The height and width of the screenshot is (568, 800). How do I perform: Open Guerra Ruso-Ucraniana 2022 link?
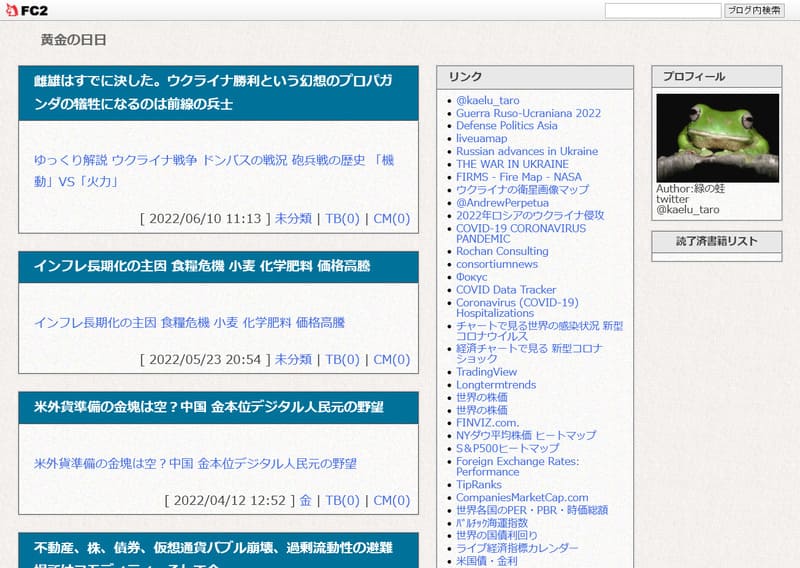(x=528, y=113)
